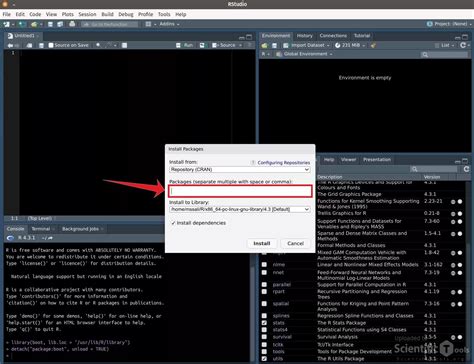Save the Untitled1 script in the editor toolbar
Image resolution: width=474 pixels, height=364 pixels.
[x=41, y=45]
